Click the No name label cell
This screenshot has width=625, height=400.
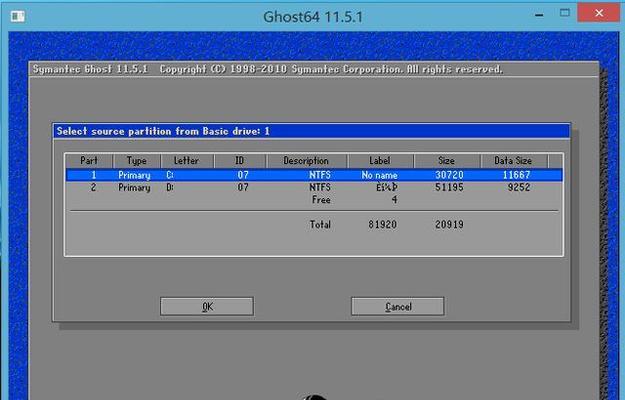[379, 175]
